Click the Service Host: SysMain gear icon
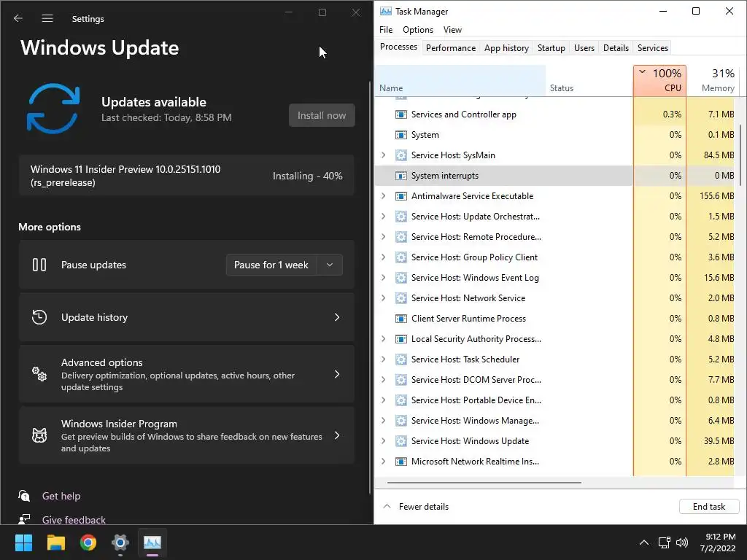 (401, 155)
